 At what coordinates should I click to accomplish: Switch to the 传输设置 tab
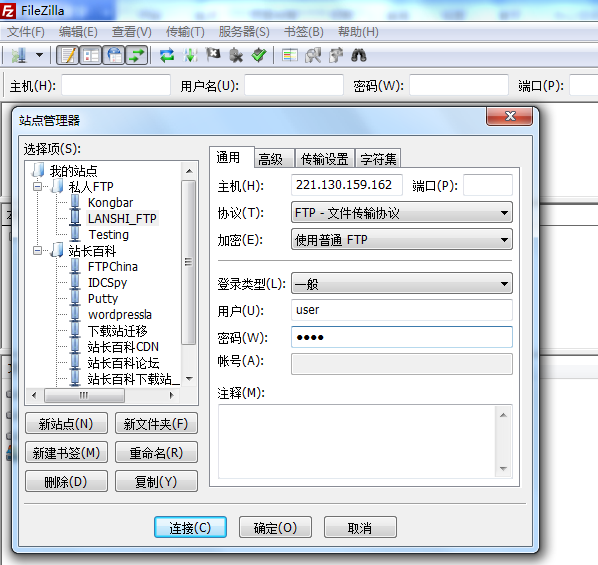[x=325, y=159]
